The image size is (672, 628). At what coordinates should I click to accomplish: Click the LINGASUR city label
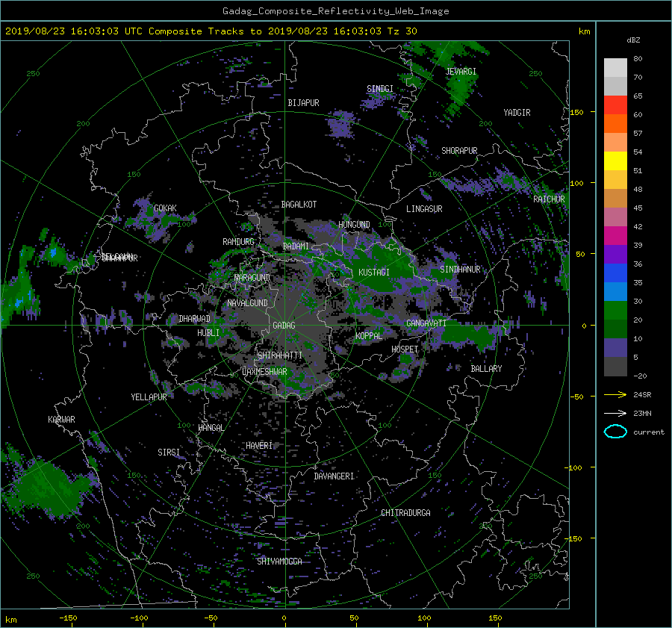(x=424, y=209)
